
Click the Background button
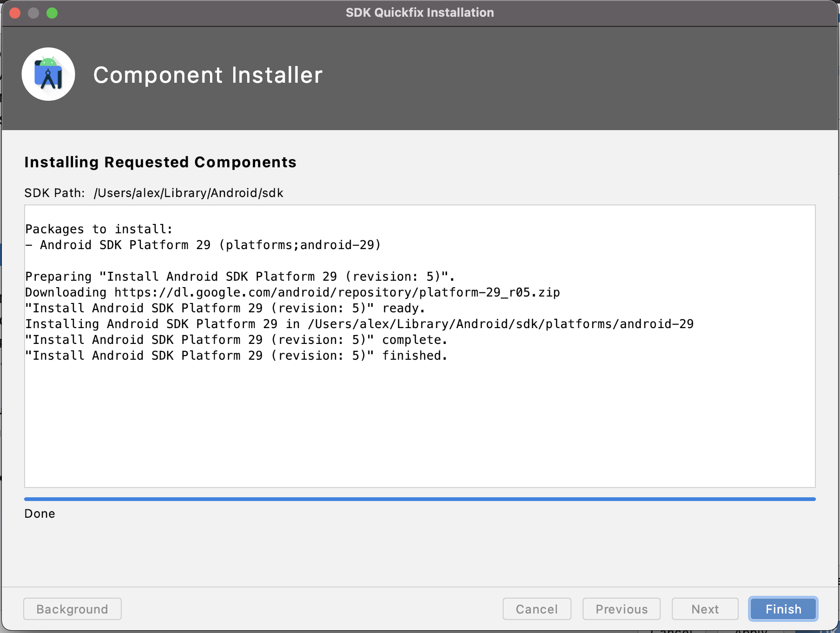pyautogui.click(x=72, y=609)
